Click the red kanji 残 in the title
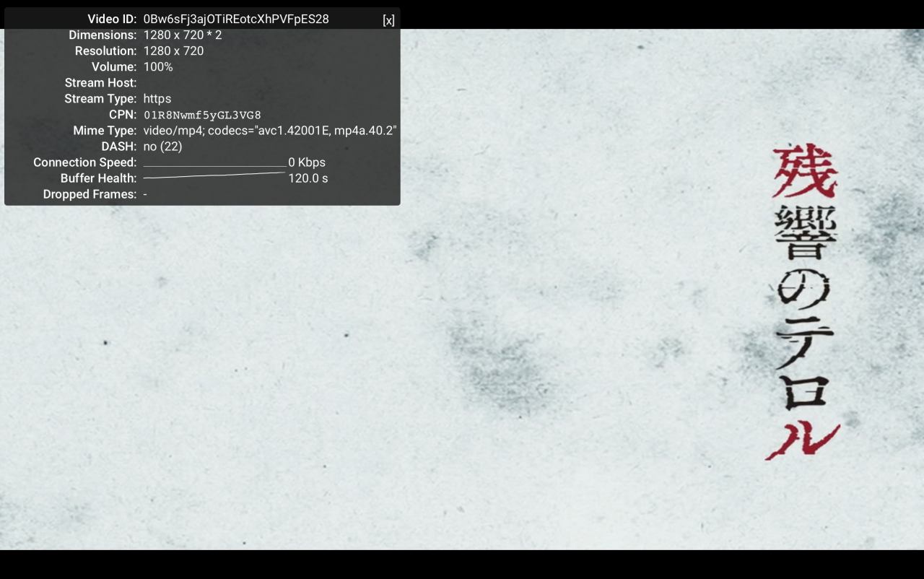The width and height of the screenshot is (924, 579). [804, 172]
